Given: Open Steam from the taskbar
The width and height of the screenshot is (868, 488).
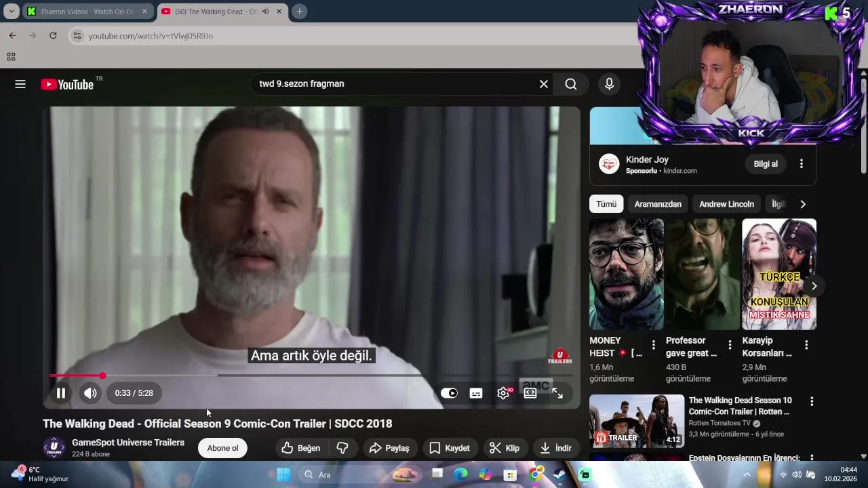Looking at the screenshot, I should coord(559,474).
